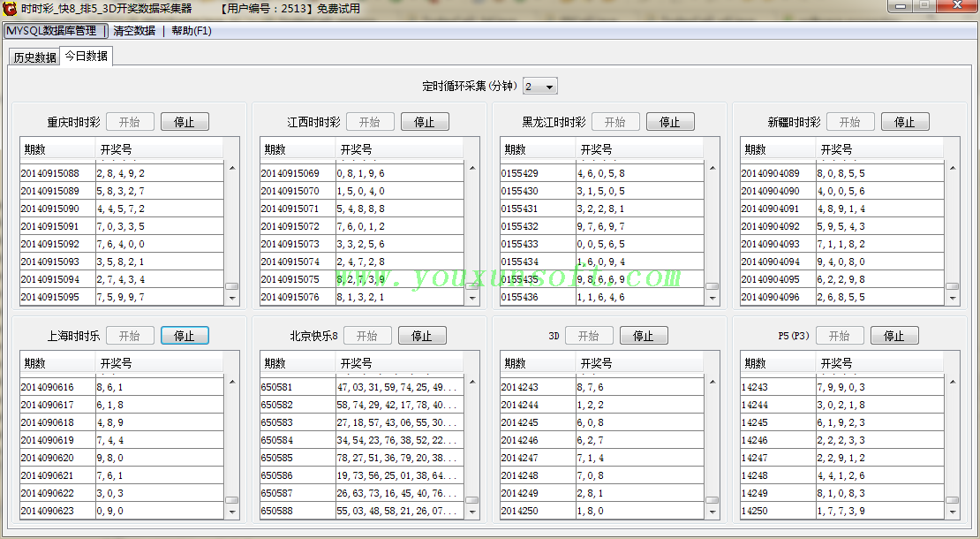Image resolution: width=980 pixels, height=539 pixels.
Task: Open the MYSQL数据库管理 menu
Action: [x=52, y=31]
